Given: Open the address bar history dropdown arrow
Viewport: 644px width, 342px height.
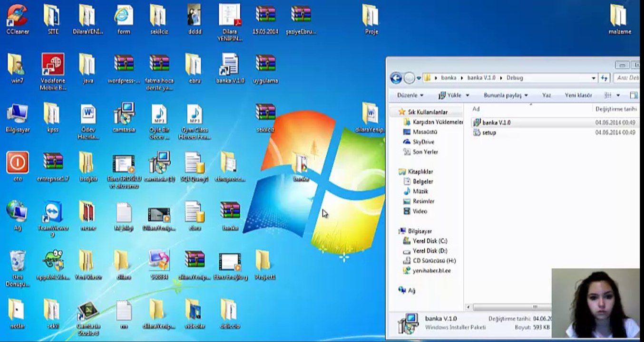Looking at the screenshot, I should pos(594,78).
